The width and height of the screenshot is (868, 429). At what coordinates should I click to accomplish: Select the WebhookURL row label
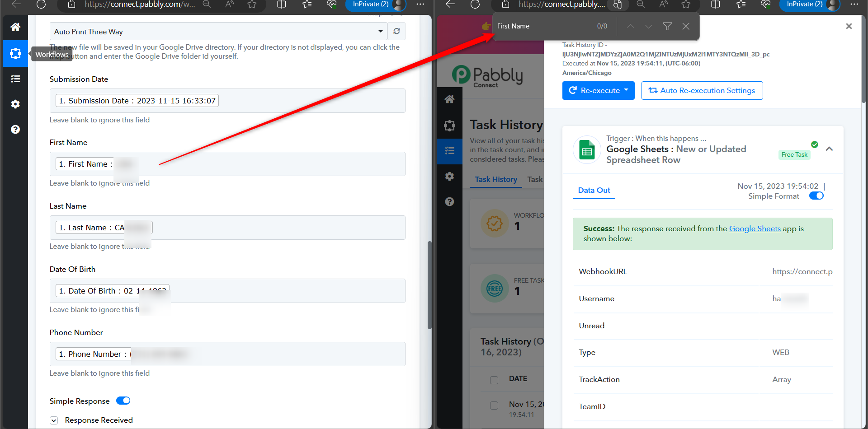[x=603, y=271]
